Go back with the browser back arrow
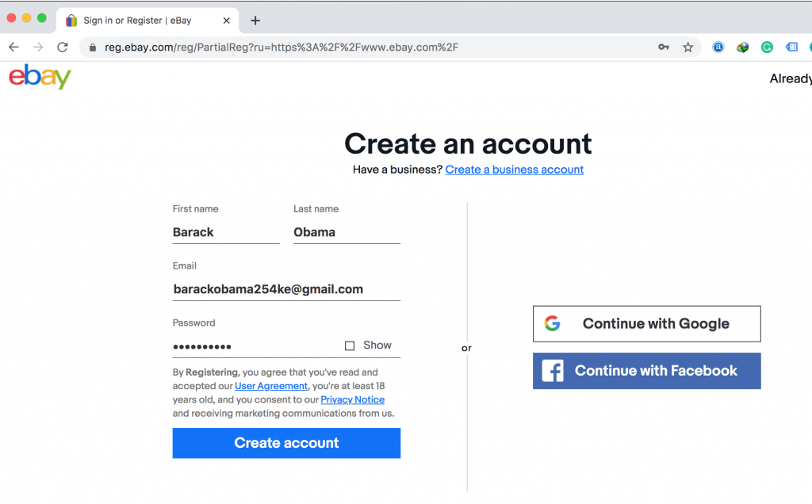The image size is (812, 504). click(13, 48)
